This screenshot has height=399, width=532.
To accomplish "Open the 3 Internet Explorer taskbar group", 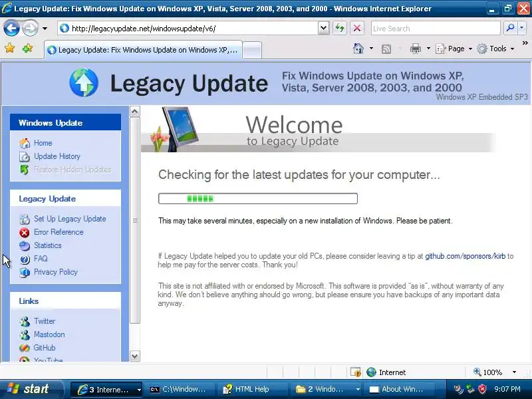I will pos(106,390).
